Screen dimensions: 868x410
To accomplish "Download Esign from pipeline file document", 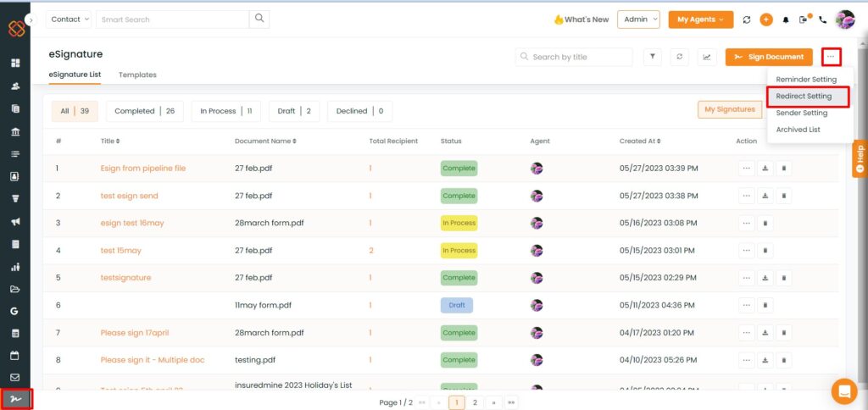I will 765,169.
